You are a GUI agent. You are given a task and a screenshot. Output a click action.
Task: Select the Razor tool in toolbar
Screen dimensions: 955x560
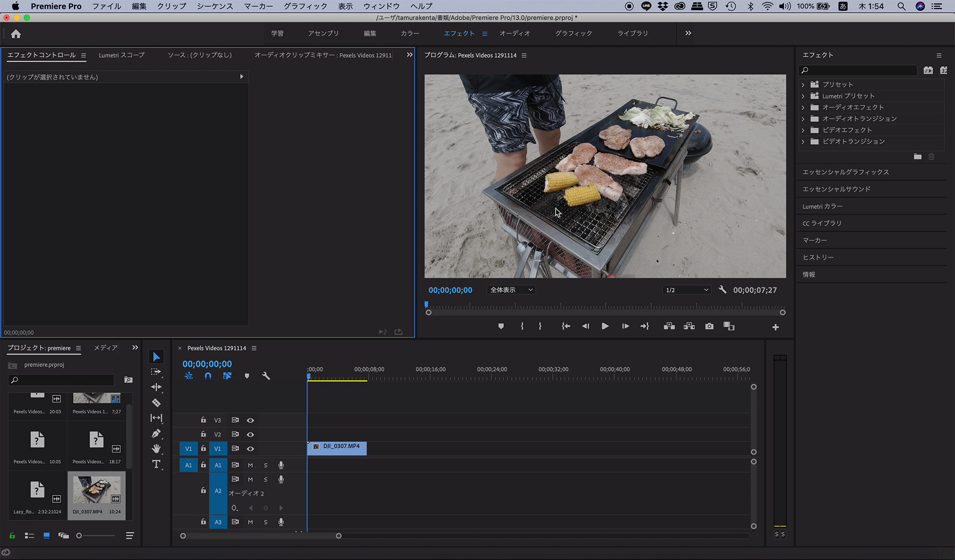click(156, 402)
